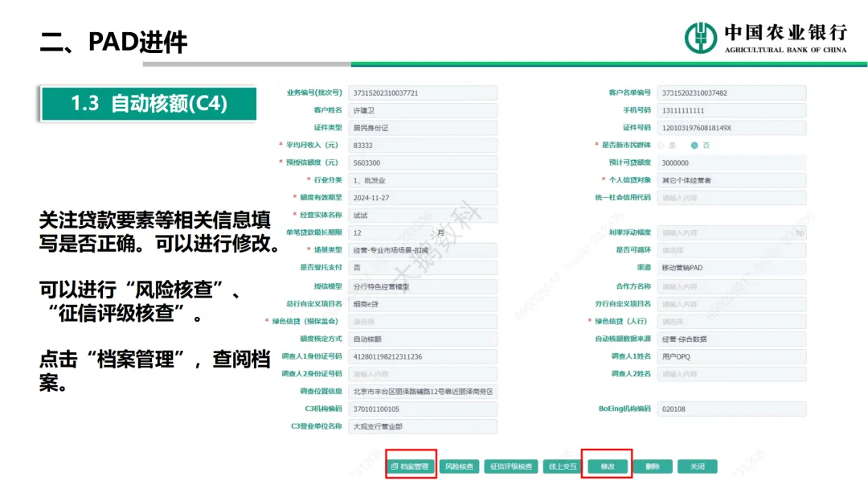The image size is (868, 489).
Task: Click the 风险核查 button
Action: tap(460, 466)
